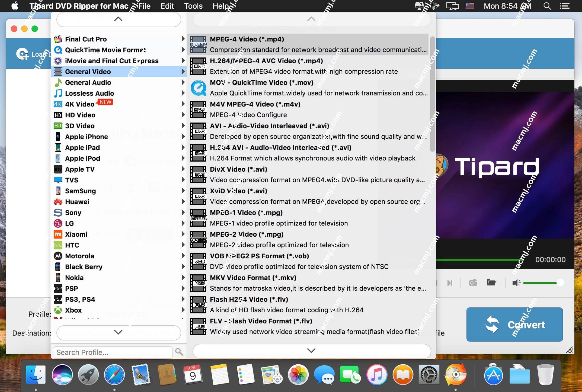Viewport: 582px width, 392px height.
Task: Select Apple iPhone device profile
Action: coord(86,137)
